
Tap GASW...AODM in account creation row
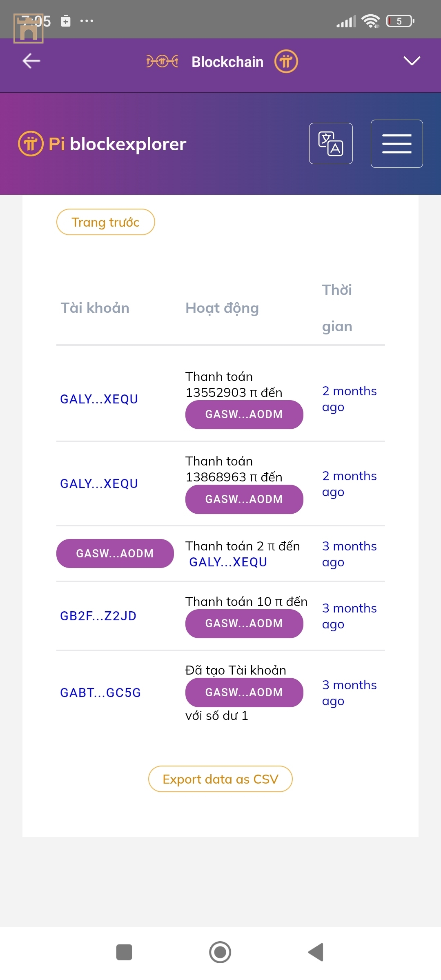244,693
